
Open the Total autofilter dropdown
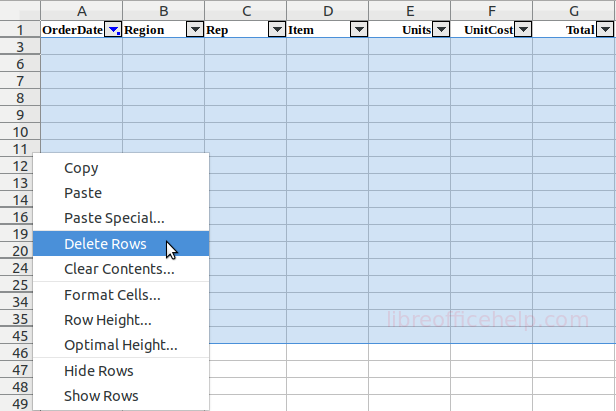pos(605,29)
